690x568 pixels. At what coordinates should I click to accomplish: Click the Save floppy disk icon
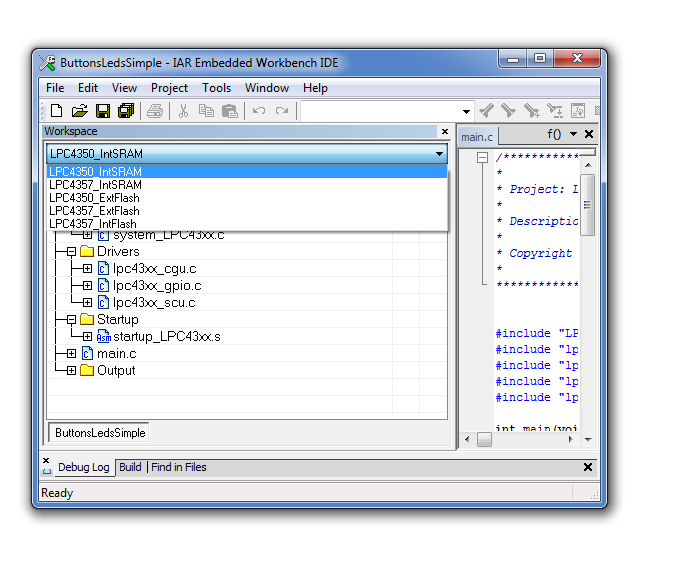(x=103, y=111)
